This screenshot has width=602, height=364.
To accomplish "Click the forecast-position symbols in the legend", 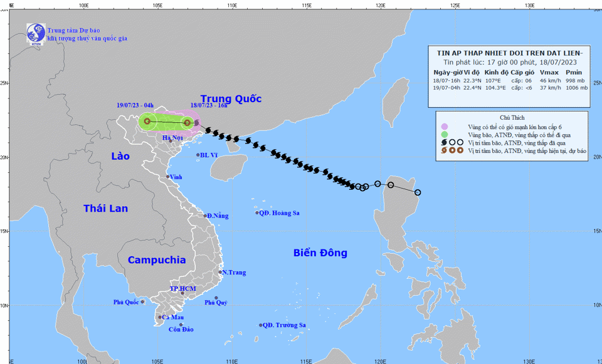I will pyautogui.click(x=451, y=151).
